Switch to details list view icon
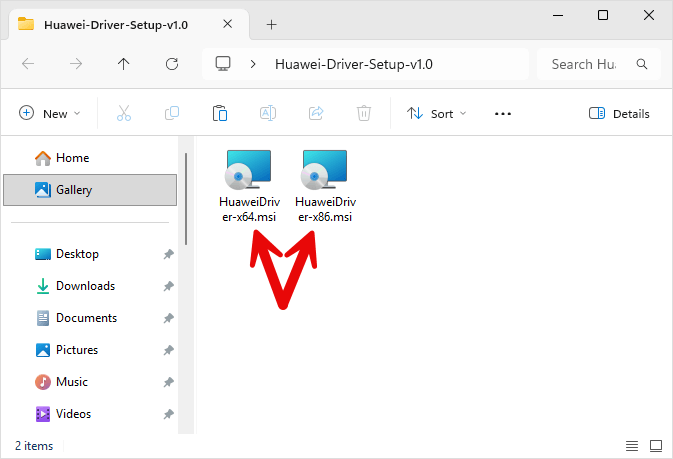673x459 pixels. (x=632, y=446)
